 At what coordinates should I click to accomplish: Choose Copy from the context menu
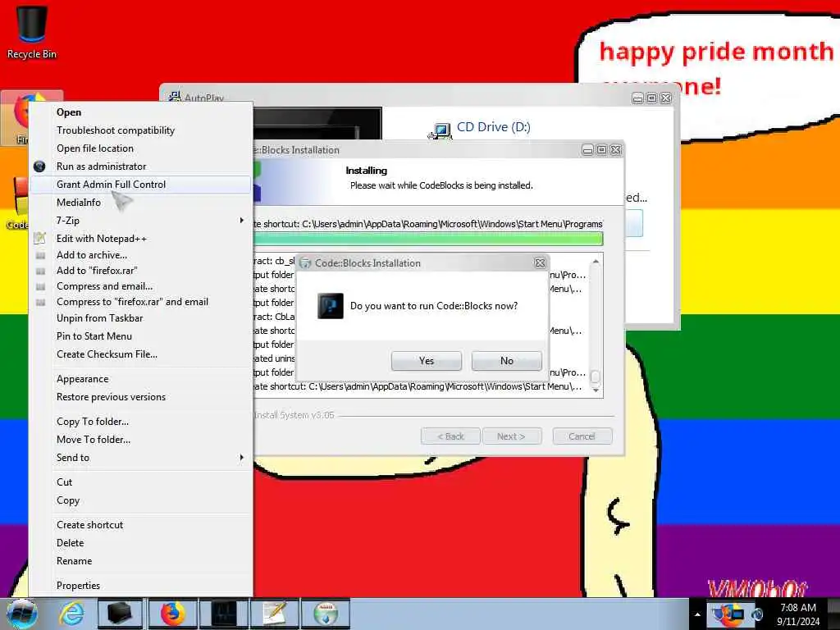coord(140,500)
